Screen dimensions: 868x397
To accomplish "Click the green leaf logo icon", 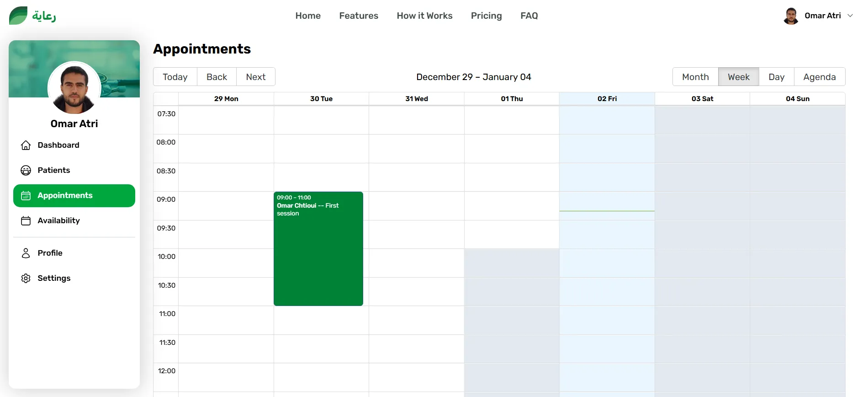I will pos(18,16).
